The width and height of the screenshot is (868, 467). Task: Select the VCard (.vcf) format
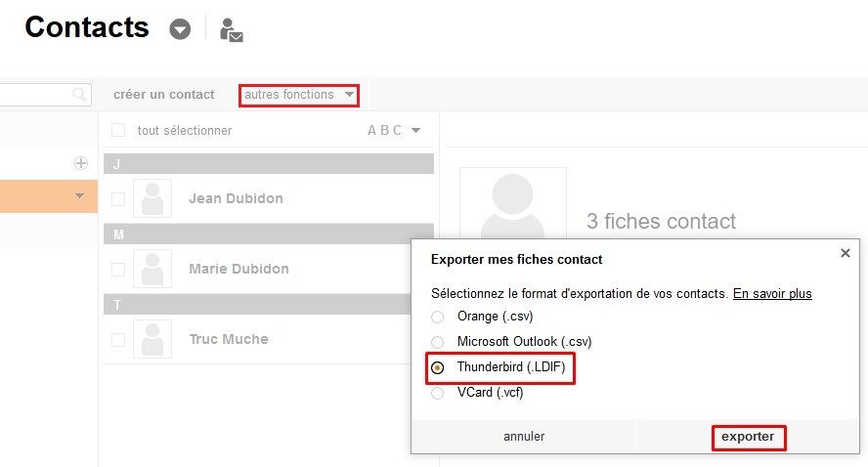(438, 393)
